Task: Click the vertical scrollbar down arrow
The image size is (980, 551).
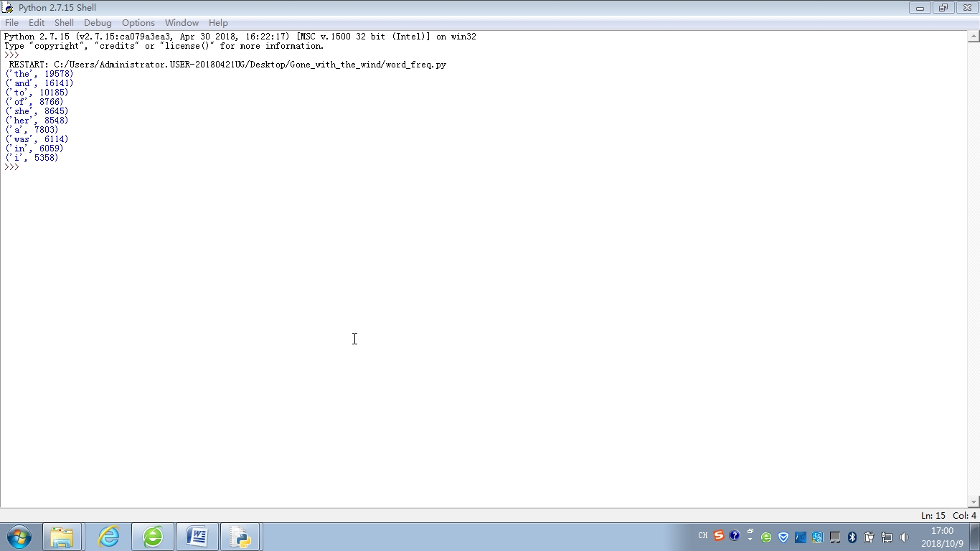Action: pos(974,502)
